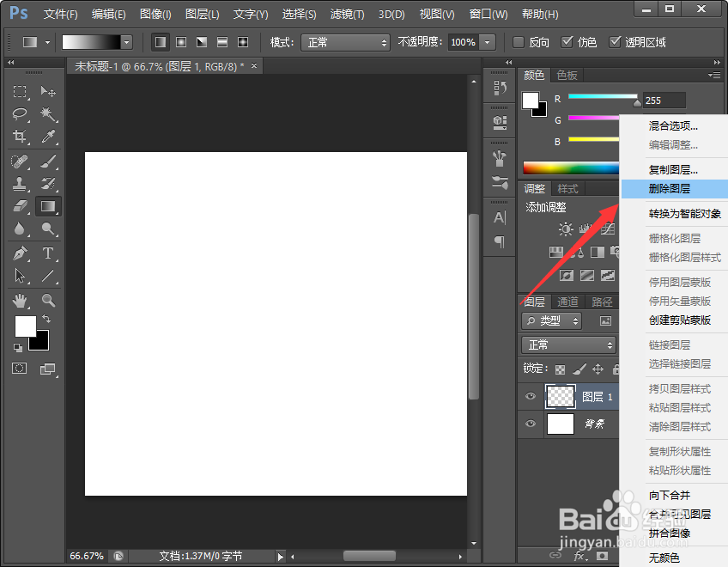
Task: Toggle lock transparent pixels
Action: [561, 369]
